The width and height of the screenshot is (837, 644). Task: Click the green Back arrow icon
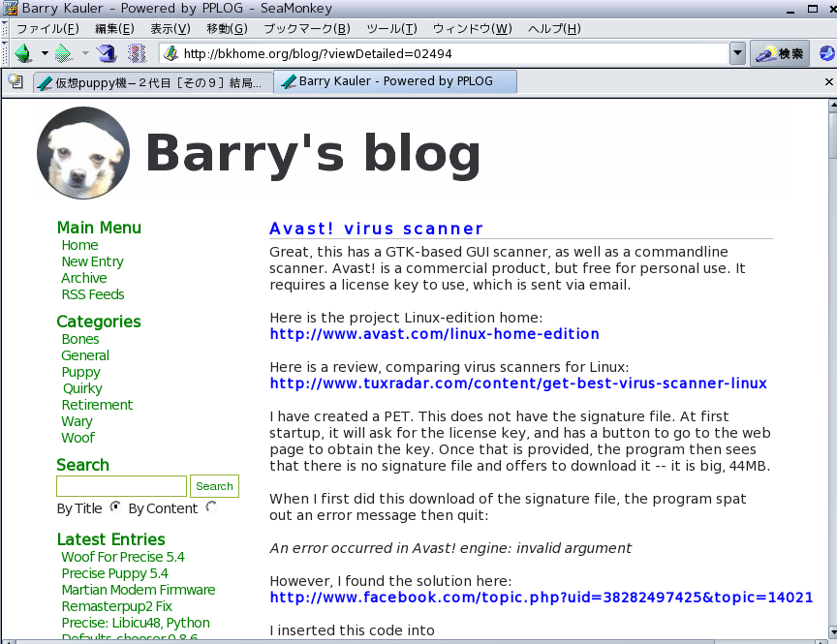[24, 53]
